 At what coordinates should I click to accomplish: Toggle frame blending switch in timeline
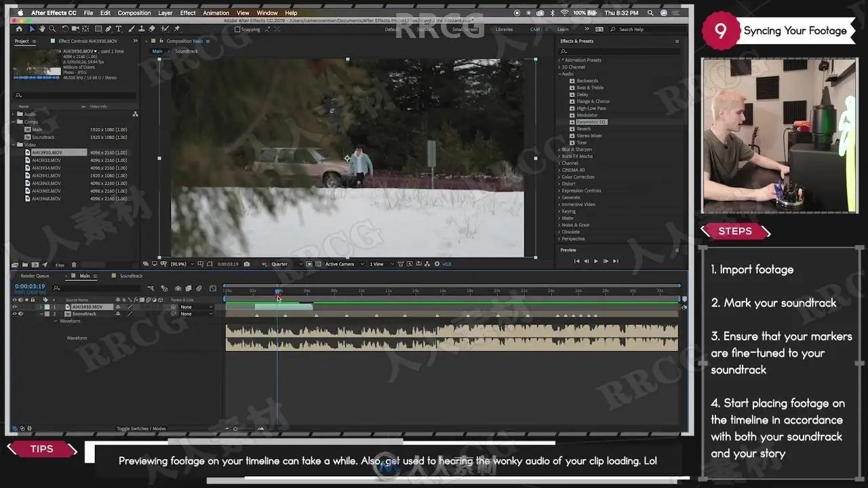189,289
